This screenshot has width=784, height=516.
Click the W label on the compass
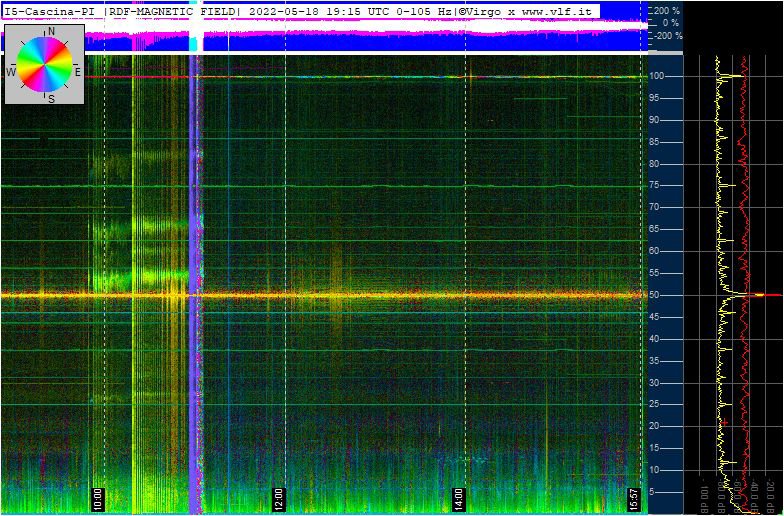pyautogui.click(x=11, y=73)
